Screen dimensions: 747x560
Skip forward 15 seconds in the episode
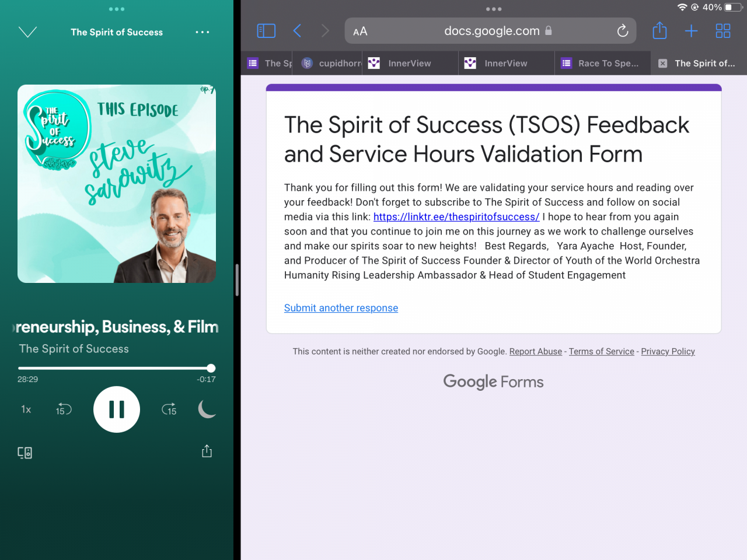pyautogui.click(x=169, y=409)
